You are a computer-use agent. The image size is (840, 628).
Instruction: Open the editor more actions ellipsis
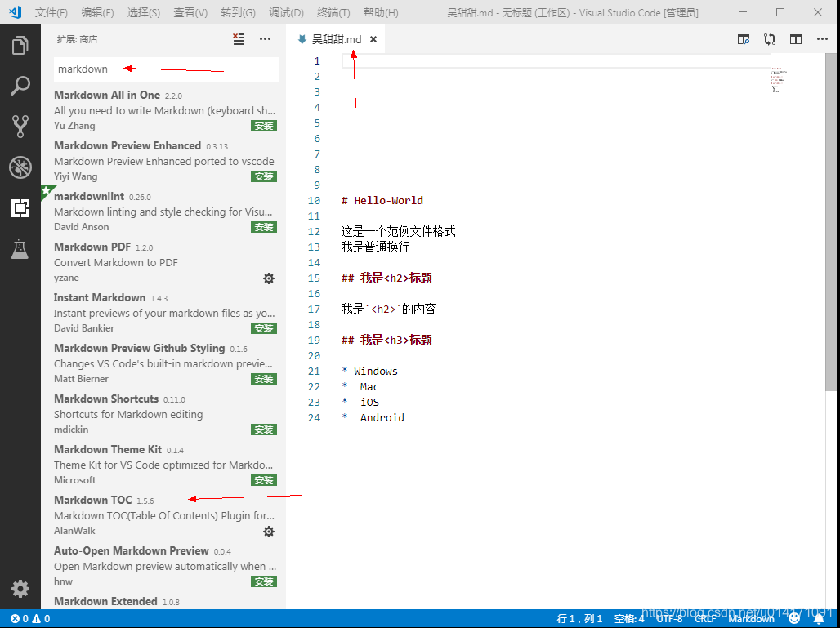click(822, 39)
